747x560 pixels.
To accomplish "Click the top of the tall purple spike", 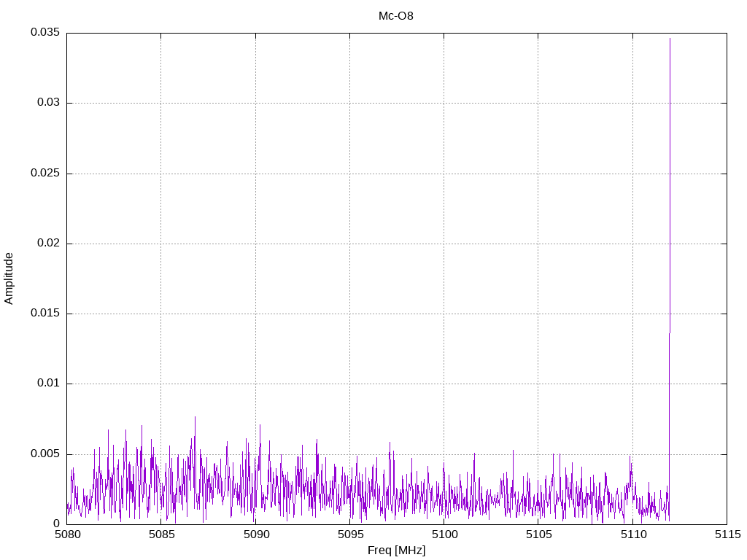I will [670, 39].
